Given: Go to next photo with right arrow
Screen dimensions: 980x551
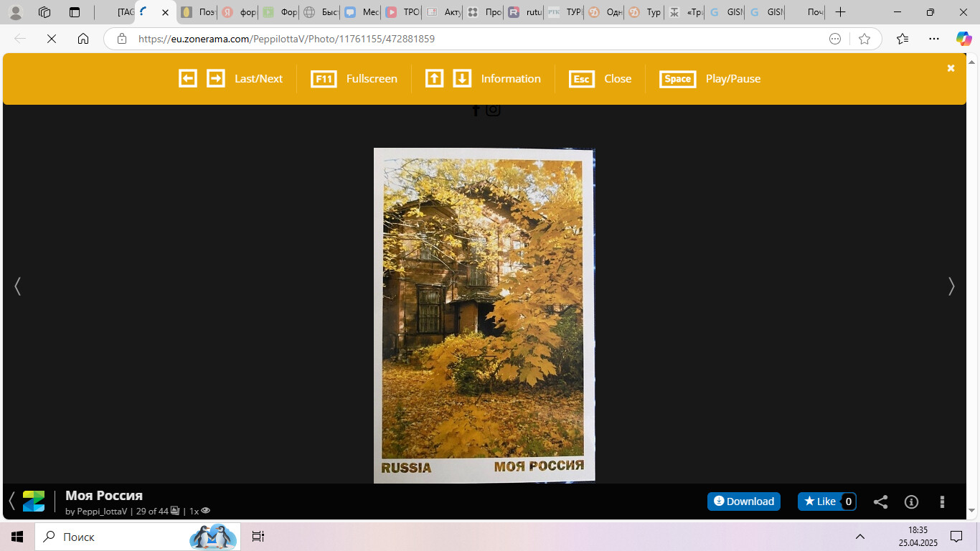Looking at the screenshot, I should (x=951, y=286).
